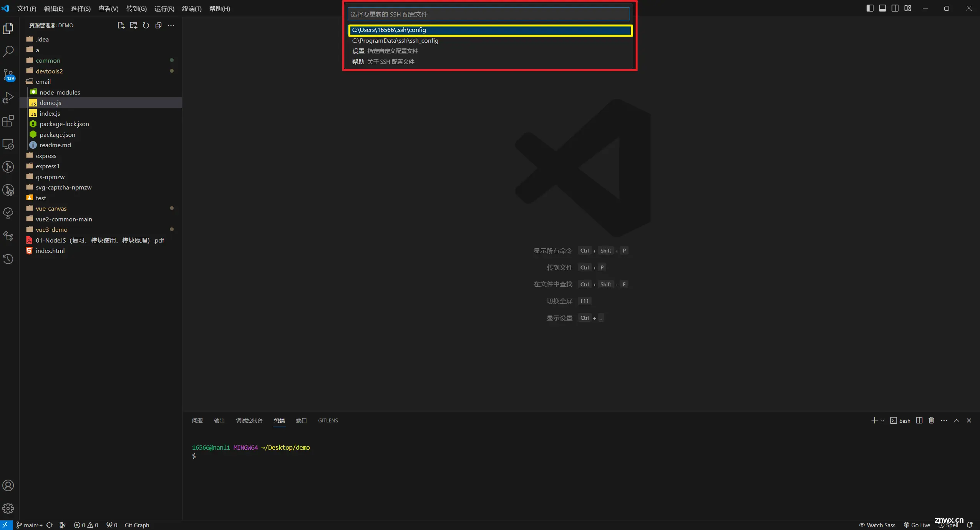Image resolution: width=980 pixels, height=530 pixels.
Task: Collapse the email folder
Action: (101, 81)
